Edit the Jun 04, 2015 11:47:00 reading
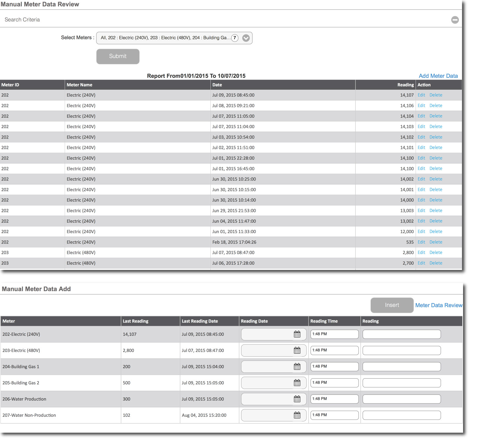The width and height of the screenshot is (479, 448). click(x=421, y=221)
